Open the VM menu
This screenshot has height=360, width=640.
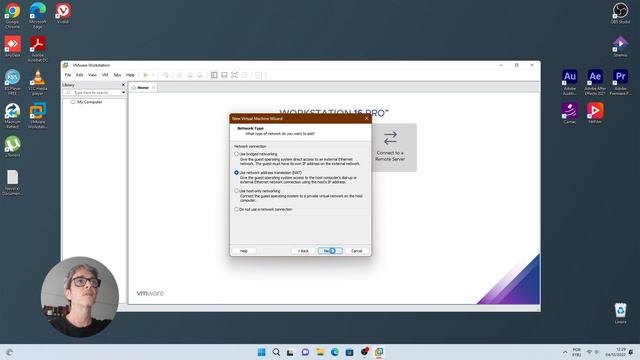coord(105,75)
